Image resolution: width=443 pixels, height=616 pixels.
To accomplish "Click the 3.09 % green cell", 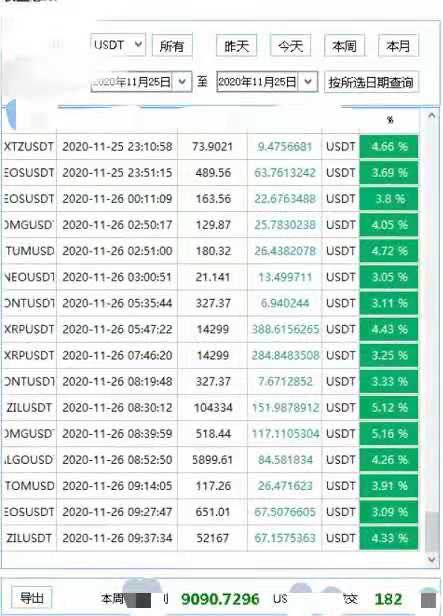I will (x=389, y=512).
